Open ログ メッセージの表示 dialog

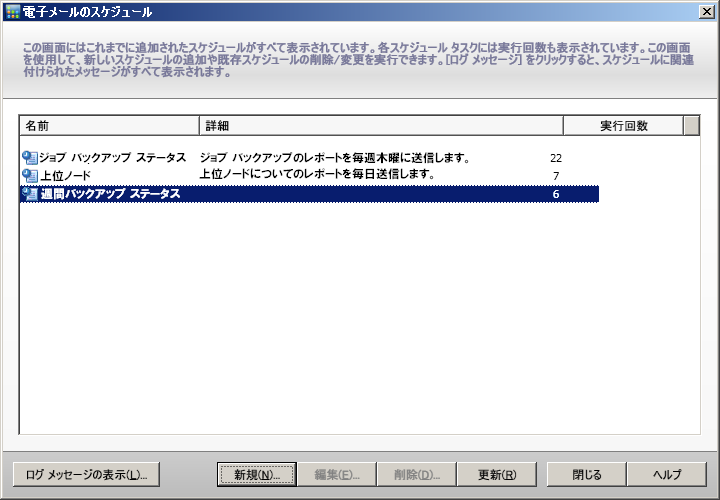pos(86,474)
